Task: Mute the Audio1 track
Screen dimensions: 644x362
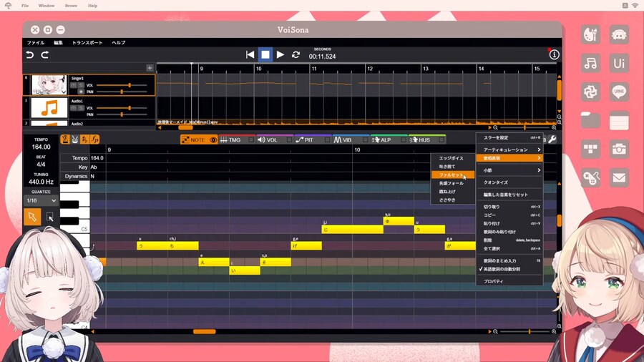Action: 74,108
